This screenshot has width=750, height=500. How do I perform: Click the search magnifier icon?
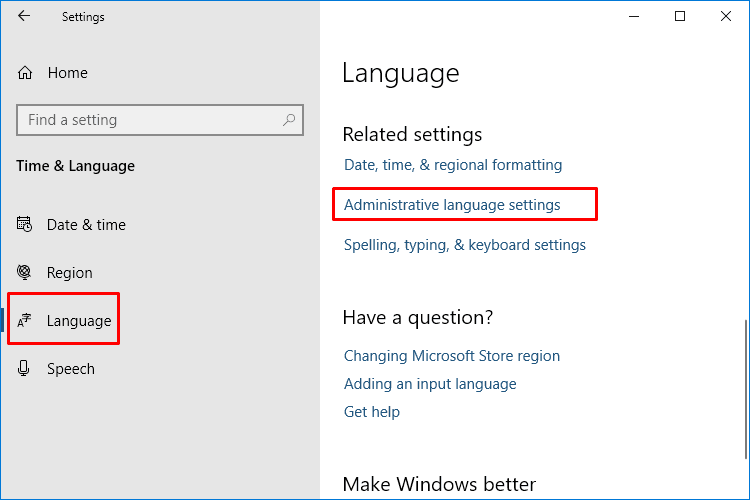pyautogui.click(x=288, y=120)
